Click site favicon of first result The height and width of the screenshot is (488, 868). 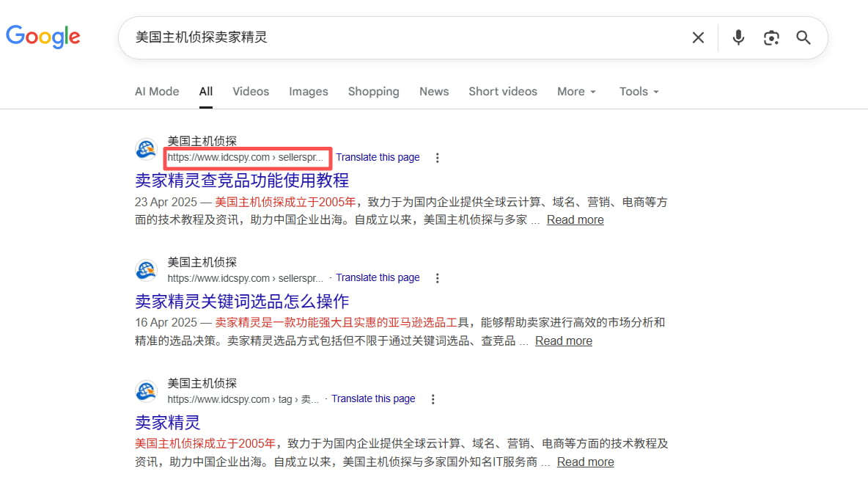click(x=147, y=149)
